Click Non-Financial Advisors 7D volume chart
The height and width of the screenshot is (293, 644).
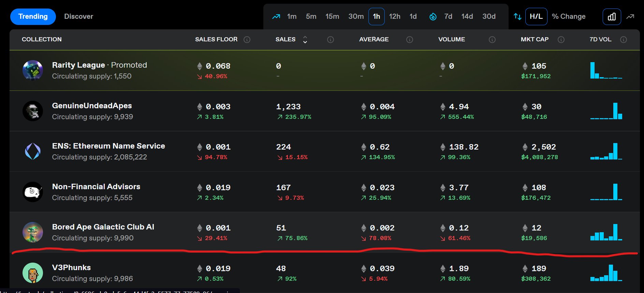click(606, 192)
